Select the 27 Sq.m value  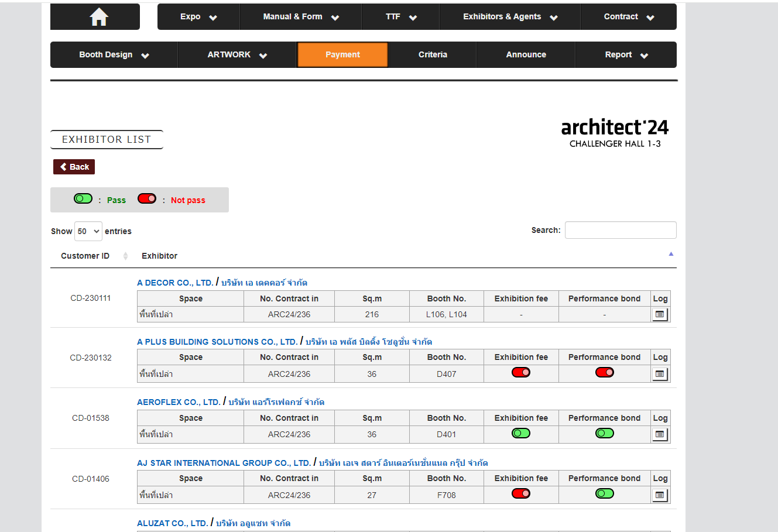[372, 495]
